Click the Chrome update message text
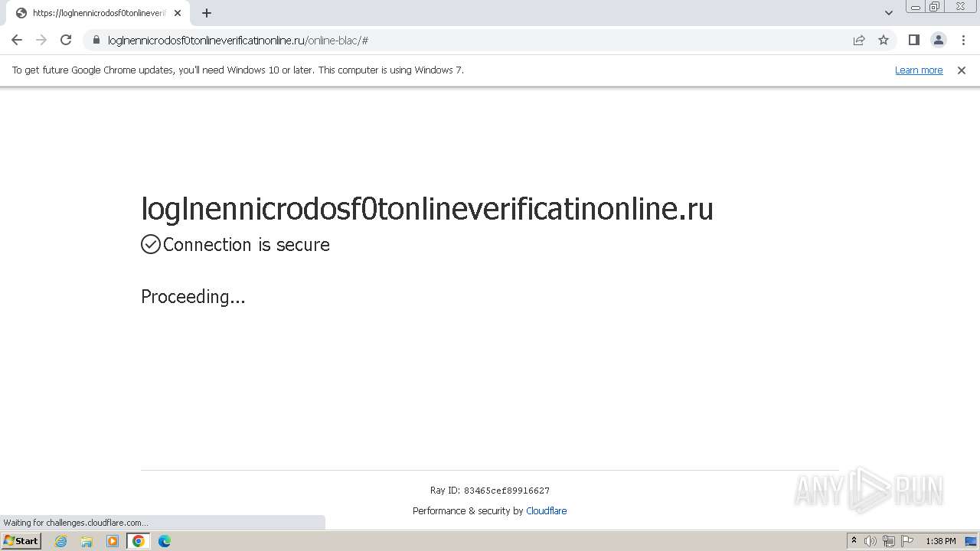This screenshot has height=551, width=980. (238, 70)
